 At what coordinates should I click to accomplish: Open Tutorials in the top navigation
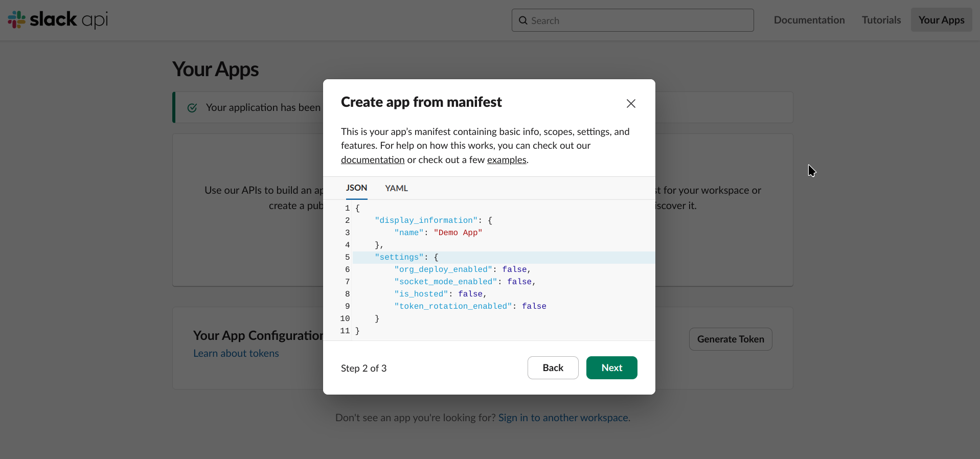point(881,20)
